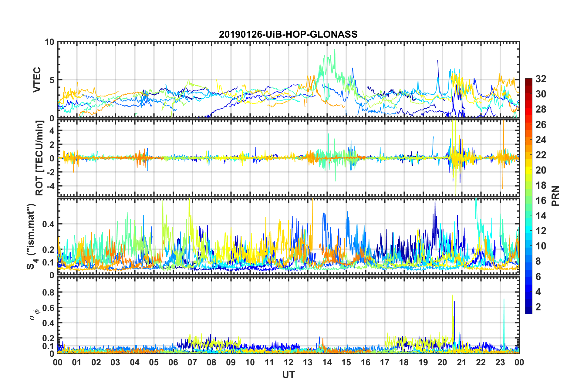
Task: Select x-axis tick label 03
Action: pos(115,362)
